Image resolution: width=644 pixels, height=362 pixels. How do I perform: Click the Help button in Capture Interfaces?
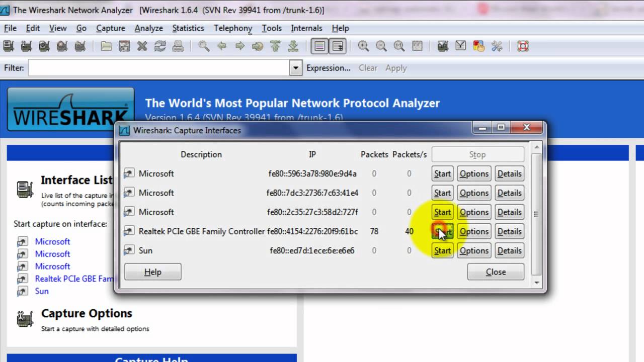tap(152, 272)
